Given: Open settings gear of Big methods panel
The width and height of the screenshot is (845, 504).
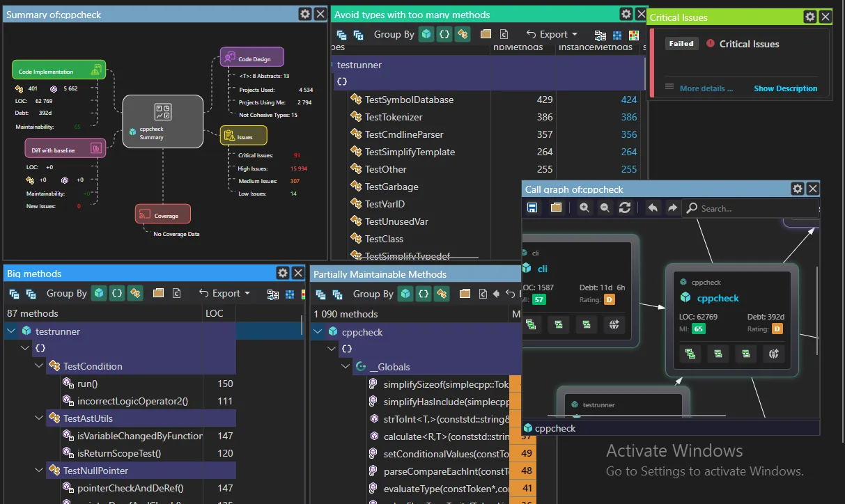Looking at the screenshot, I should pyautogui.click(x=282, y=273).
